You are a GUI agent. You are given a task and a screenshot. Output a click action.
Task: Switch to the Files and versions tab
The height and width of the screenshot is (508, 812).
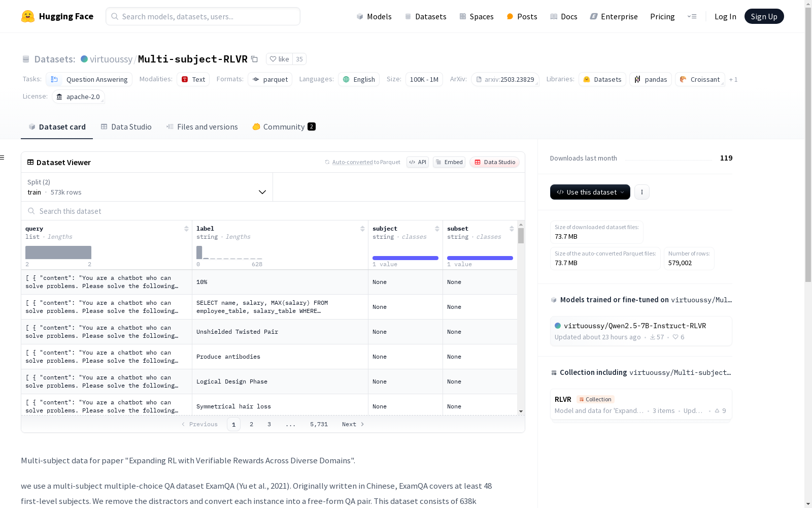tap(202, 127)
